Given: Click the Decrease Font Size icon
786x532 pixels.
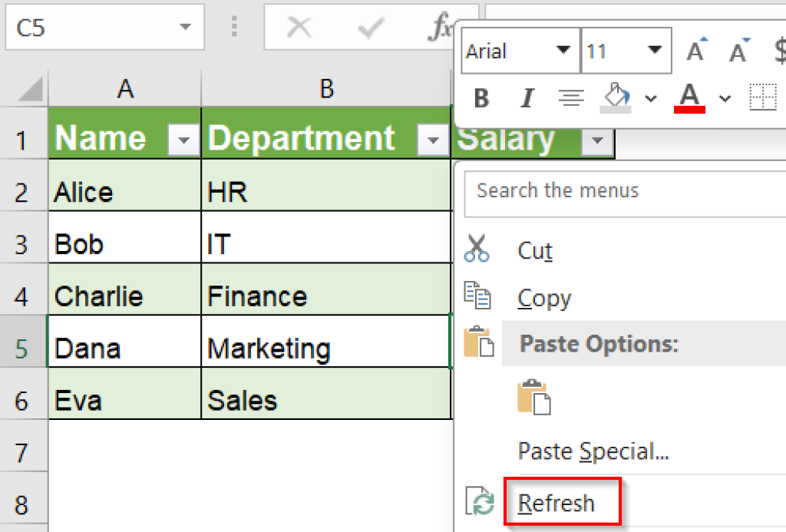Looking at the screenshot, I should (x=737, y=50).
